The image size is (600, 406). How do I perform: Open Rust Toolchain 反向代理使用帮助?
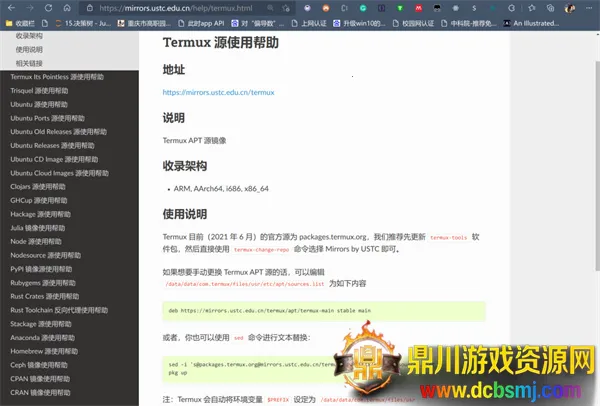click(59, 310)
